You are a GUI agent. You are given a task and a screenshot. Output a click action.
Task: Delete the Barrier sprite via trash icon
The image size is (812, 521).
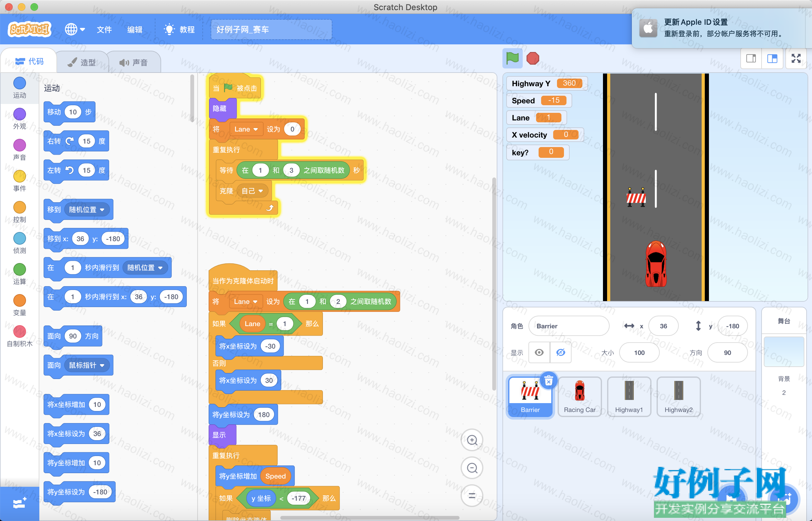pos(548,381)
